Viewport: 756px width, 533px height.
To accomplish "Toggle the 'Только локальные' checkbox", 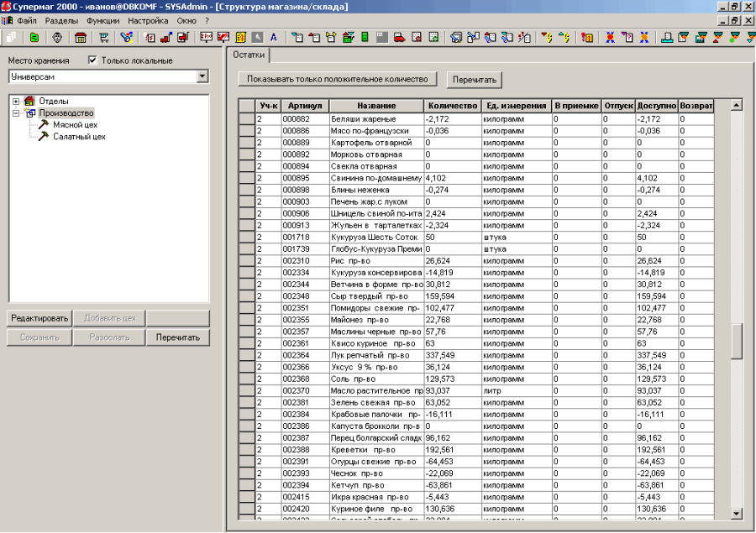I will coord(92,60).
